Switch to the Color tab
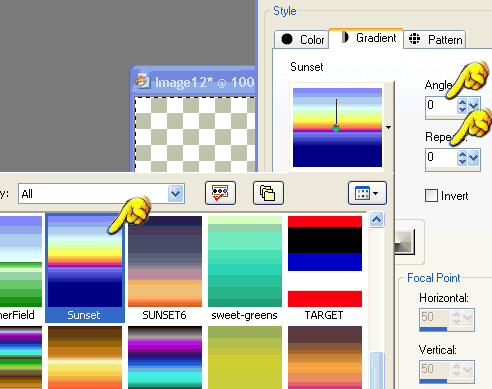This screenshot has width=492, height=389. [301, 40]
